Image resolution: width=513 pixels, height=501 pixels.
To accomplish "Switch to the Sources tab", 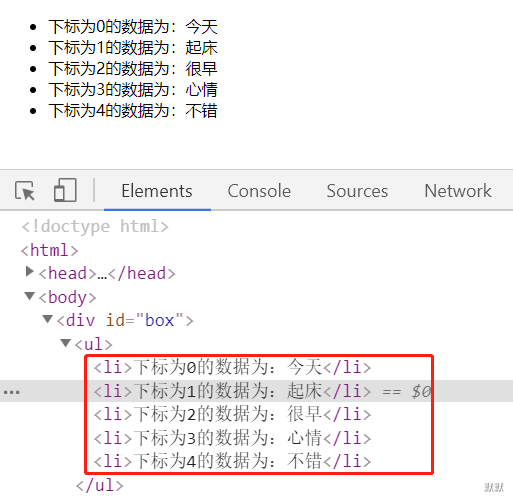I will 357,191.
